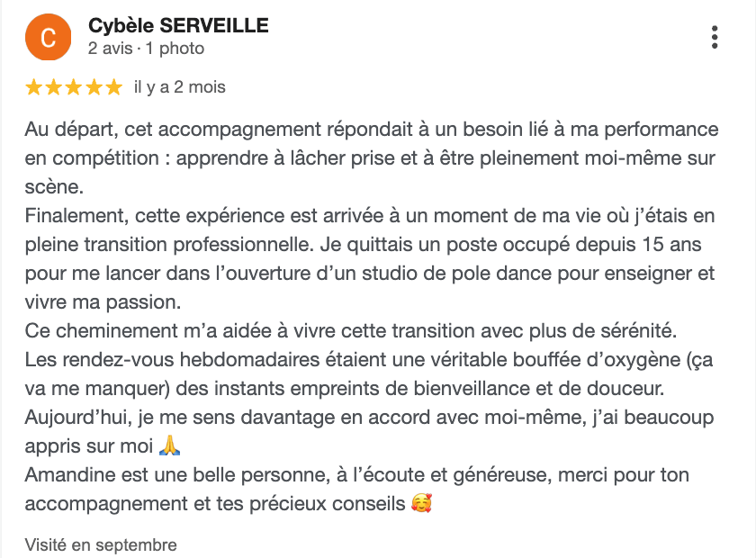The image size is (756, 558).
Task: Click the orange "C" profile avatar
Action: (49, 37)
